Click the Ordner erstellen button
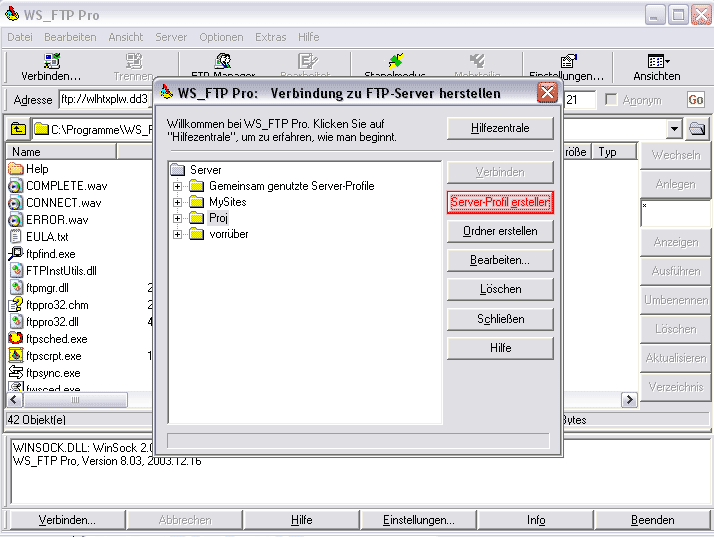 (x=500, y=231)
